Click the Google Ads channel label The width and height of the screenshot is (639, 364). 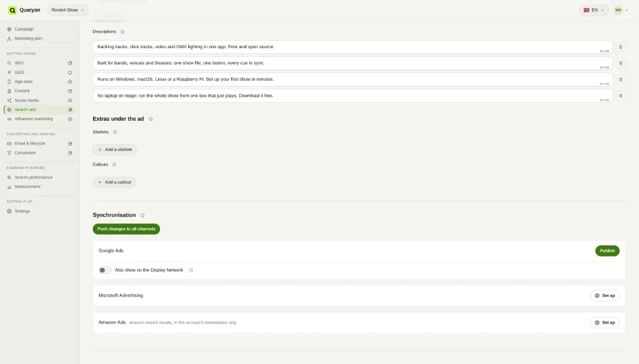point(111,251)
